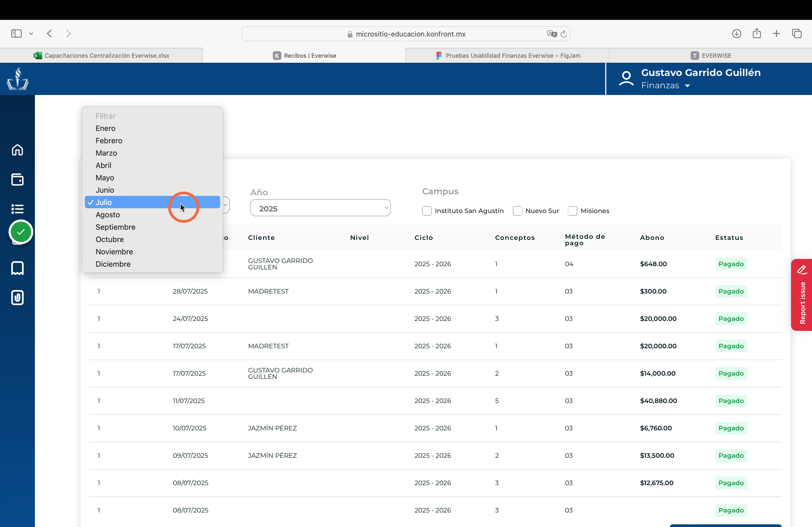Image resolution: width=812 pixels, height=527 pixels.
Task: Click the $40,880.00 abono amount
Action: click(x=658, y=401)
